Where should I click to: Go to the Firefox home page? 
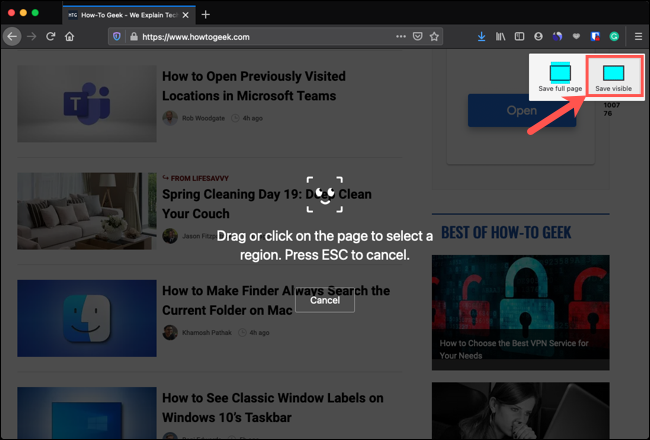pos(69,37)
